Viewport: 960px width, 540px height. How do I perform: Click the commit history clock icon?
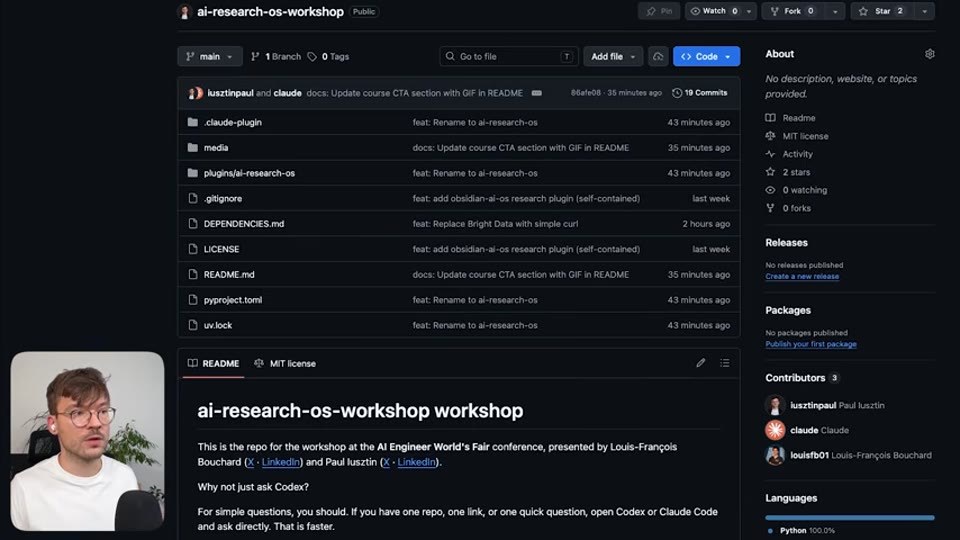click(x=677, y=93)
